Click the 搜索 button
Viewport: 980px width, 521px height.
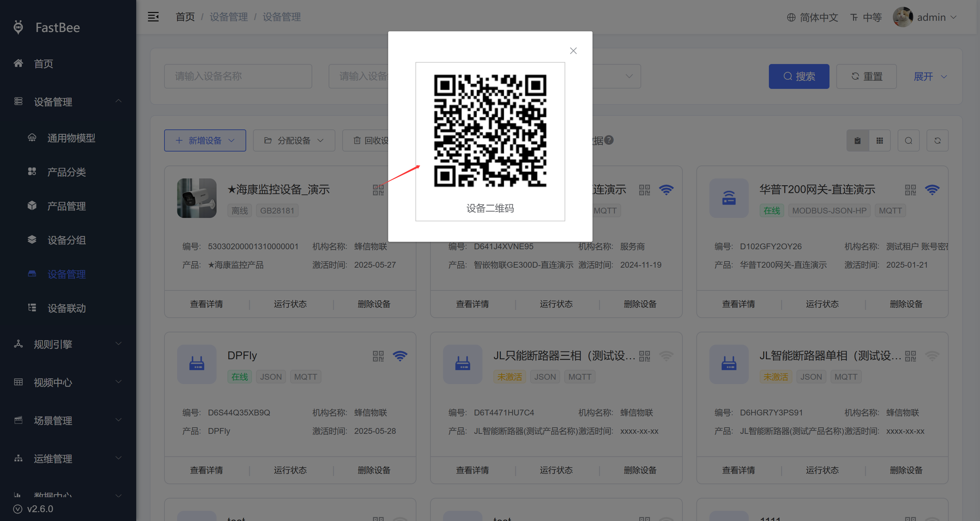[799, 76]
